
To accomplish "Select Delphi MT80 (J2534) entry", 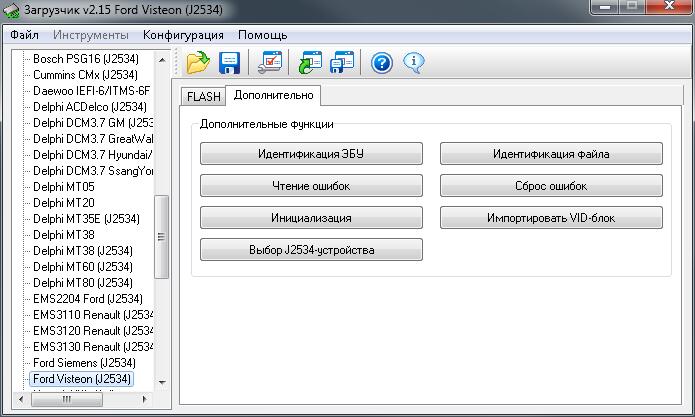I will (83, 282).
